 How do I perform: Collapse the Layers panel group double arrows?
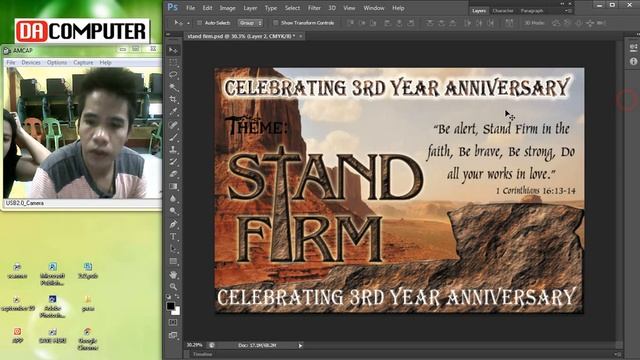pyautogui.click(x=563, y=3)
